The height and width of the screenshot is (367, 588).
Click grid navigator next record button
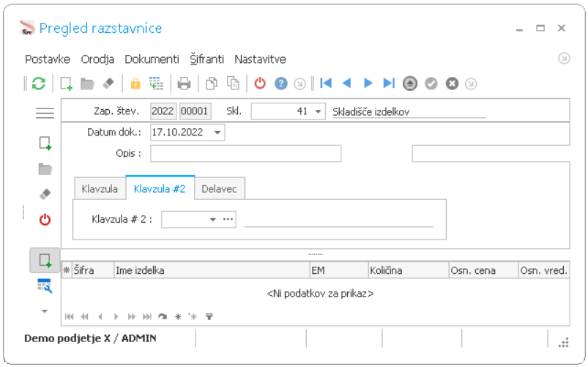click(116, 316)
